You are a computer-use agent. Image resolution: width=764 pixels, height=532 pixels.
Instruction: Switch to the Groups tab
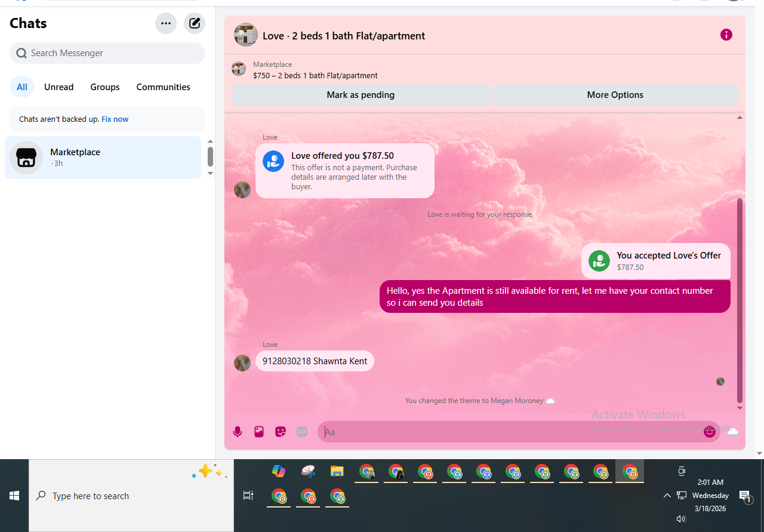pyautogui.click(x=105, y=87)
